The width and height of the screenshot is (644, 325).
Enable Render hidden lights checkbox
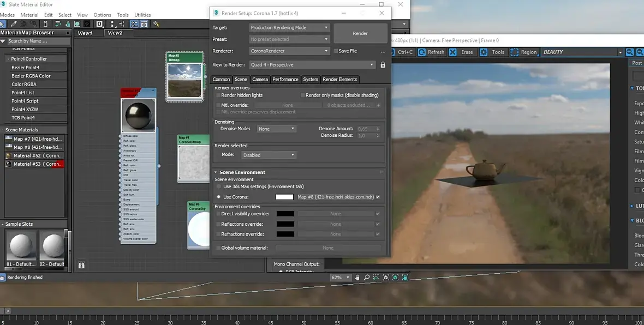[218, 95]
